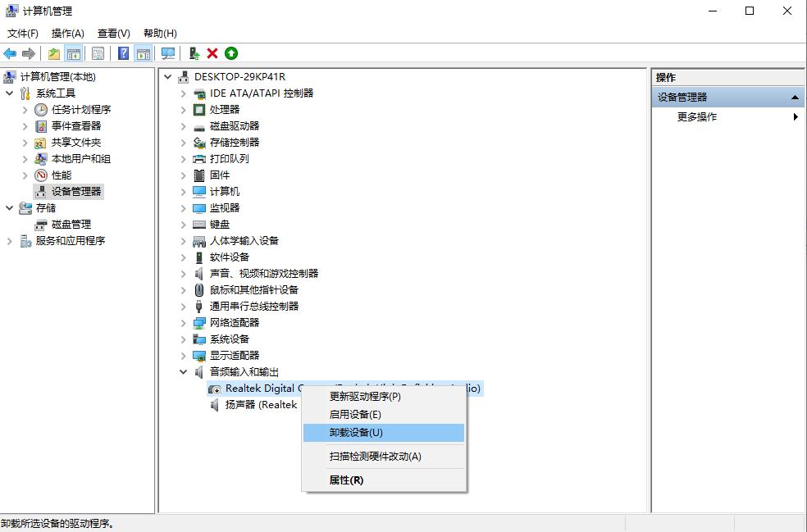Open the properties dialog toolbar icon
Viewport: 807px width, 532px height.
98,53
